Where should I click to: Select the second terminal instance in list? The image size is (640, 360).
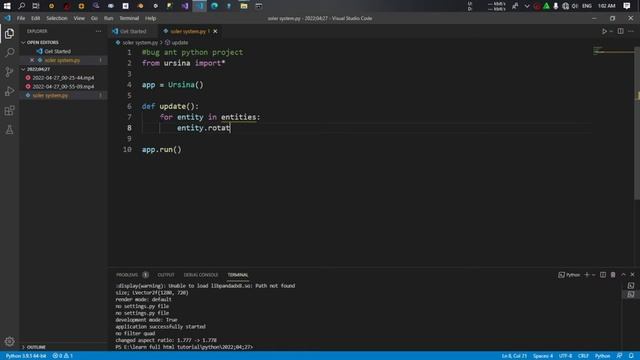(x=631, y=294)
